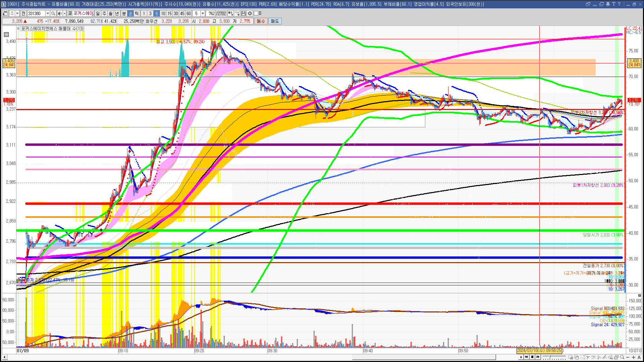The image size is (644, 362).
Task: Click the red 매수 buy button
Action: point(261,21)
